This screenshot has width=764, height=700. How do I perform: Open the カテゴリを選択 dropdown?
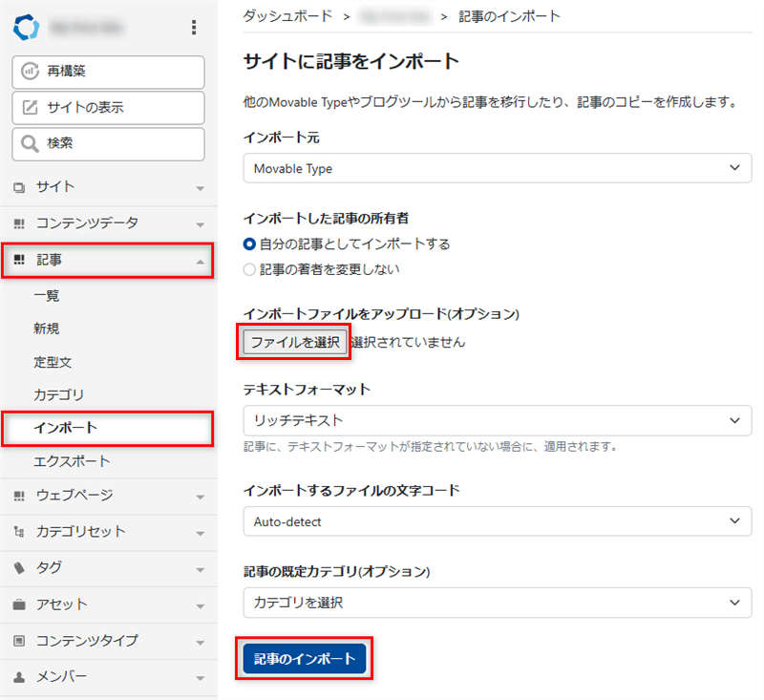[497, 603]
